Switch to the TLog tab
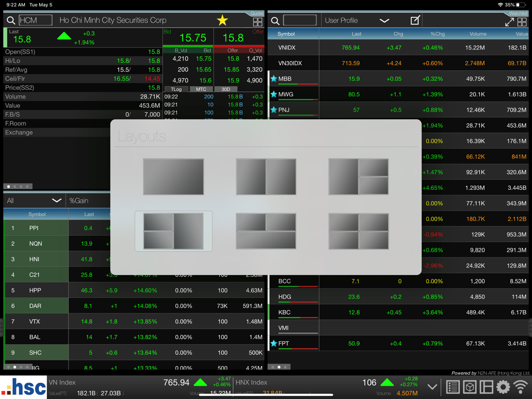 point(176,89)
